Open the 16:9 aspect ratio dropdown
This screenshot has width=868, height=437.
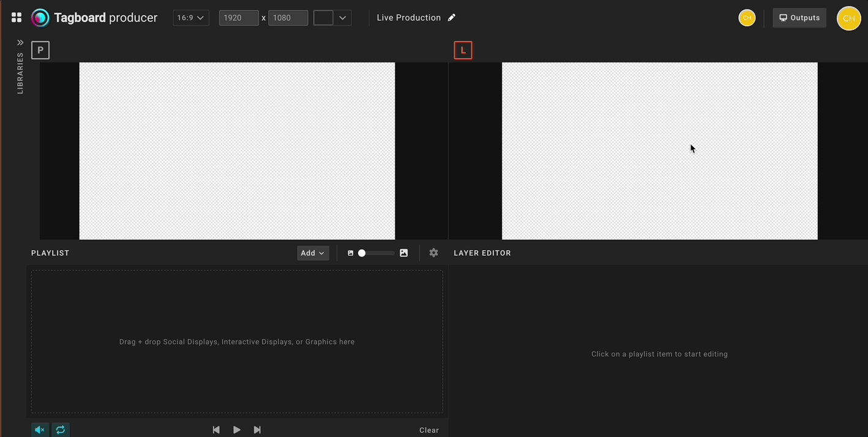(191, 18)
